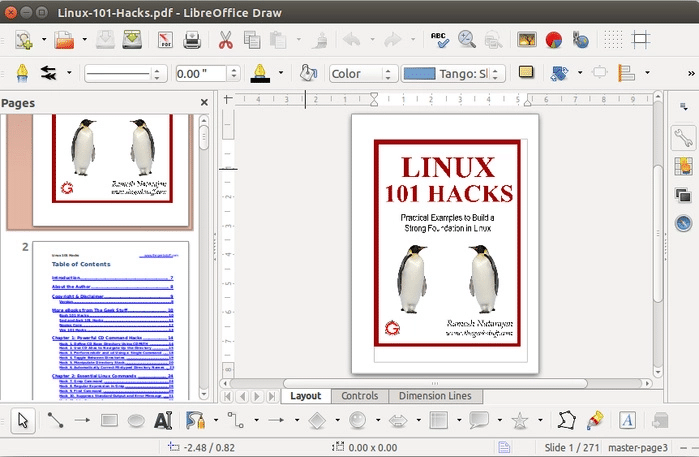Open the New document dropdown arrow
699x457 pixels.
pyautogui.click(x=44, y=40)
